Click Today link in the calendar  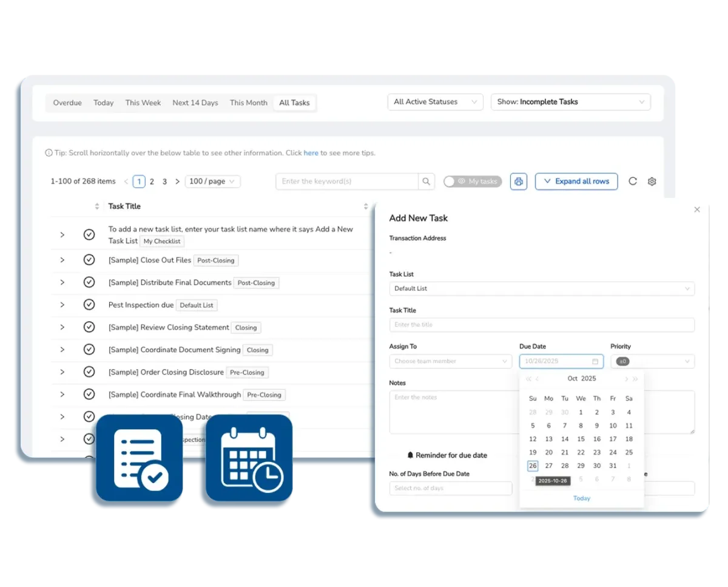[582, 498]
